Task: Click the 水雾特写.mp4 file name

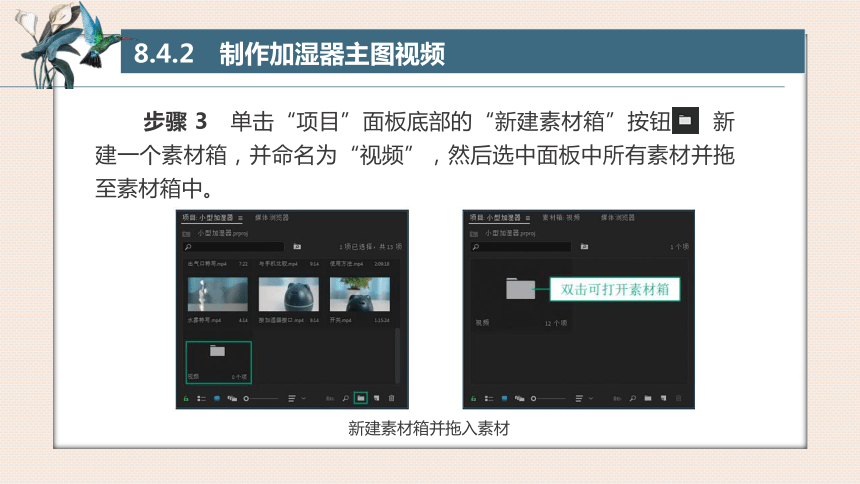Action: click(204, 320)
